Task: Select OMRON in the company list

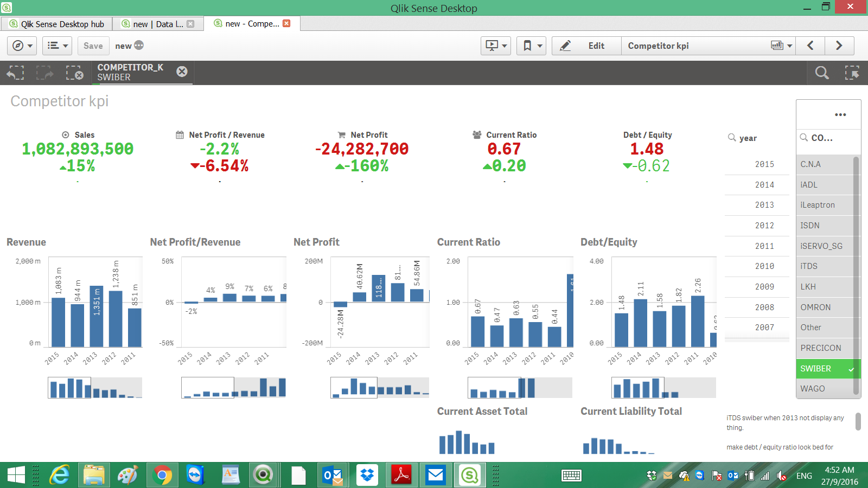Action: point(825,307)
